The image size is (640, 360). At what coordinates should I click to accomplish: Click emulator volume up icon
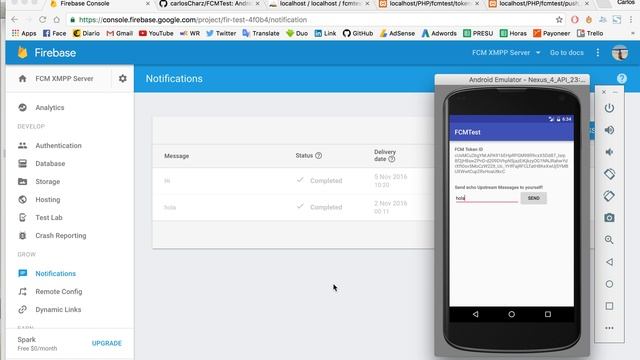coord(609,130)
